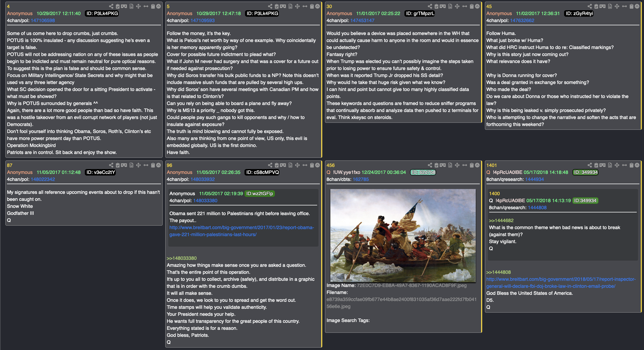Open the Breitbart Obama Palestinians article link
The height and width of the screenshot is (350, 644).
241,231
